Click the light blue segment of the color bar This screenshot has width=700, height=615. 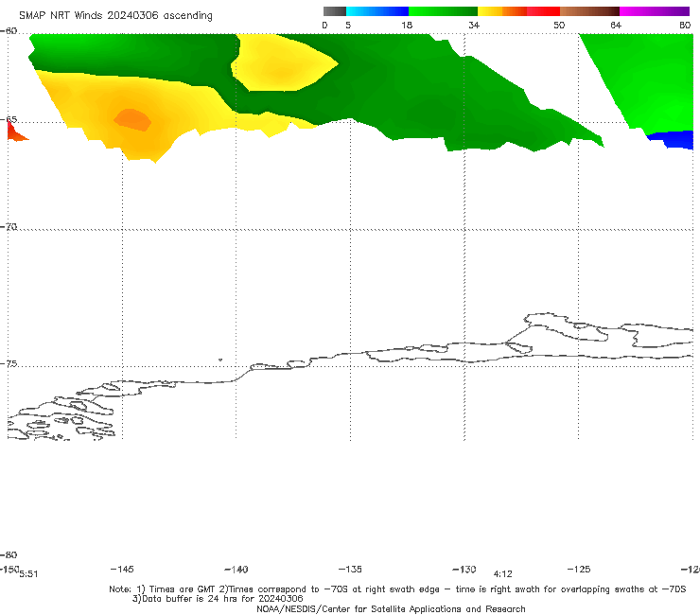[x=377, y=11]
